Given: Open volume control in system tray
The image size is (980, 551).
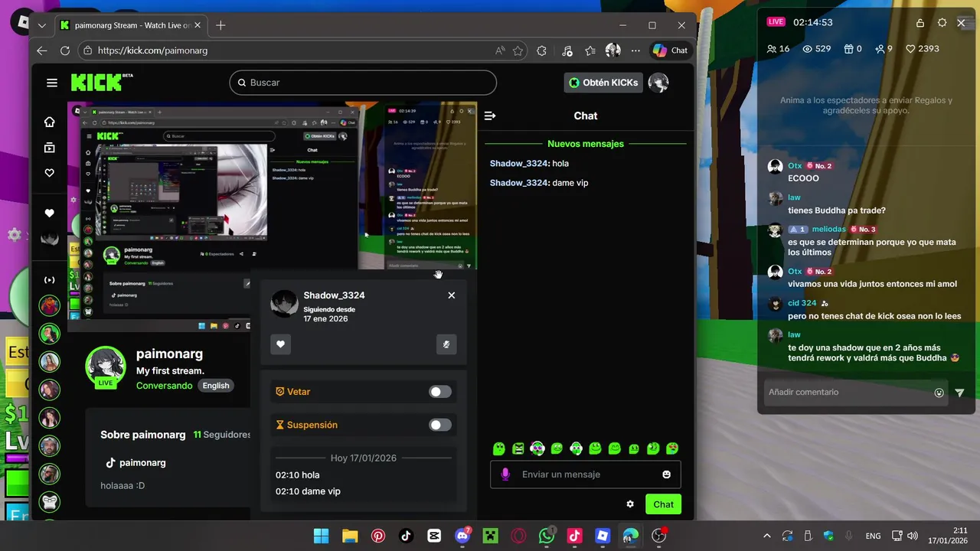Looking at the screenshot, I should 912,536.
